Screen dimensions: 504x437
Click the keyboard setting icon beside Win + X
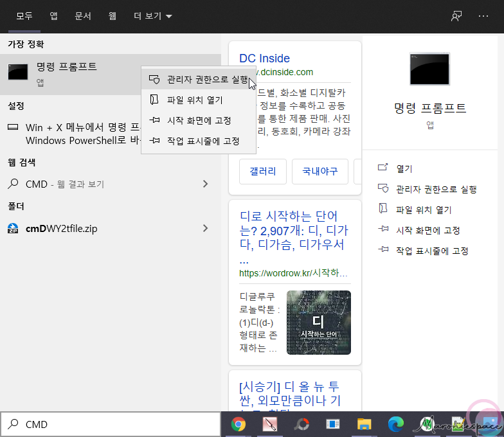13,127
